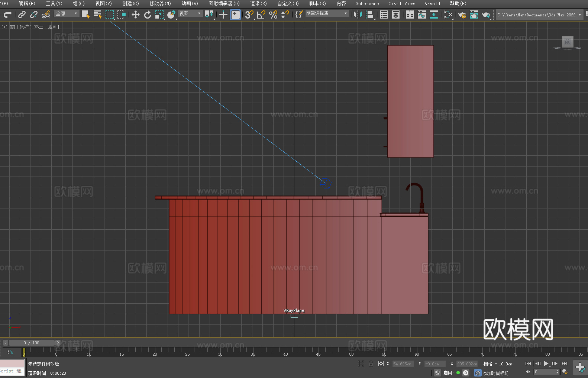
Task: Open the 组(G) menu
Action: 78,3
